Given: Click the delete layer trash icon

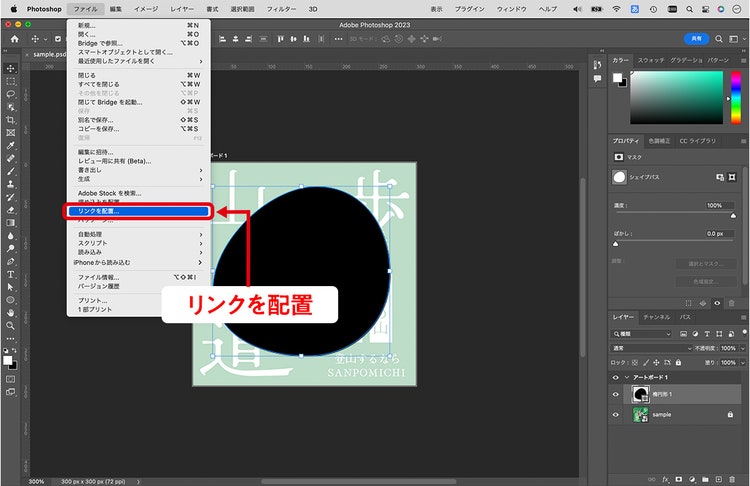Looking at the screenshot, I should pyautogui.click(x=732, y=479).
